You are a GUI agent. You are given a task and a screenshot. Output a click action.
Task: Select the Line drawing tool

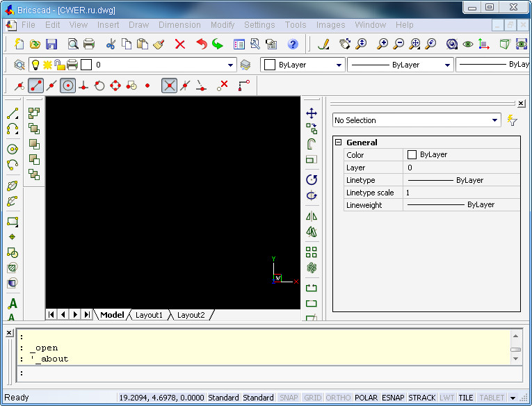coord(13,114)
